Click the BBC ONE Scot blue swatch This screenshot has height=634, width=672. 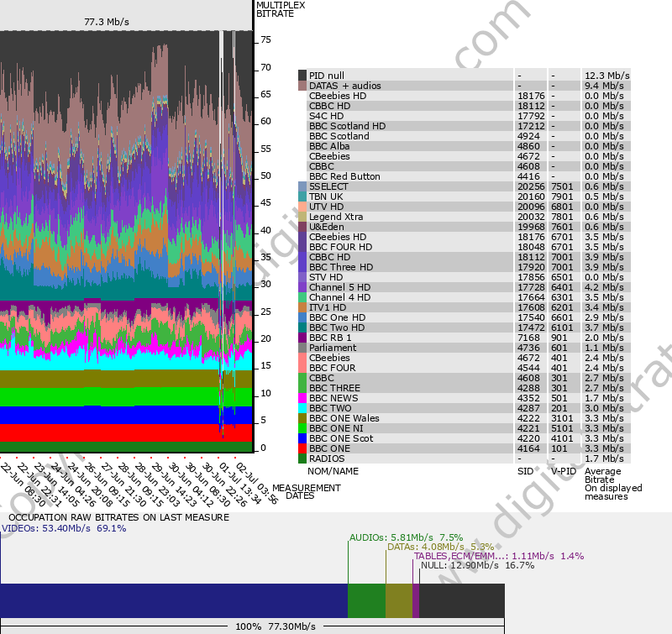point(302,438)
